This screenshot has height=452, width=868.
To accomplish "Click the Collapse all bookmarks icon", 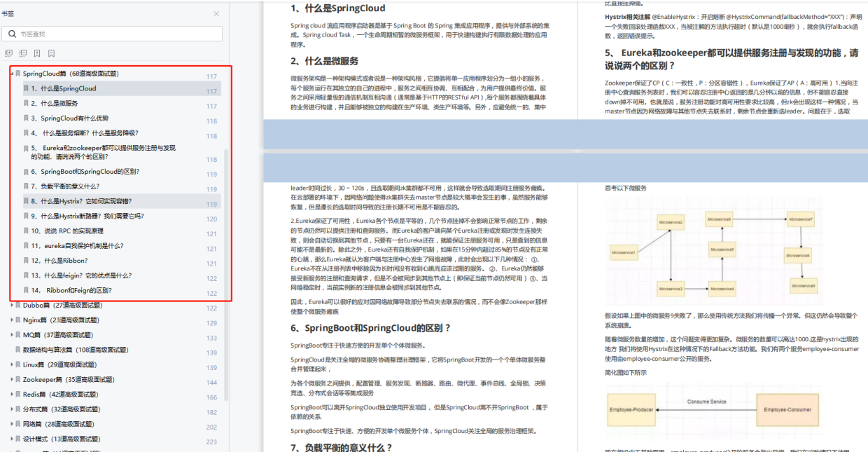I will (23, 53).
